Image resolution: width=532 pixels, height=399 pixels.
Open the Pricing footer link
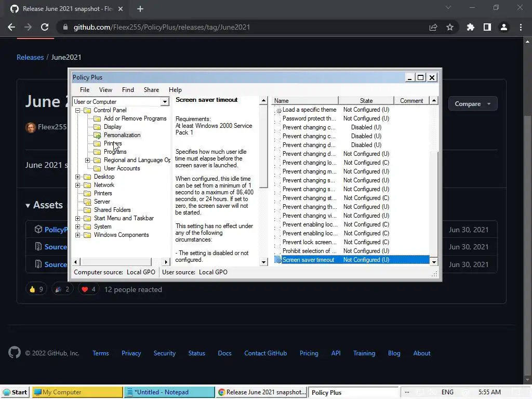(309, 353)
